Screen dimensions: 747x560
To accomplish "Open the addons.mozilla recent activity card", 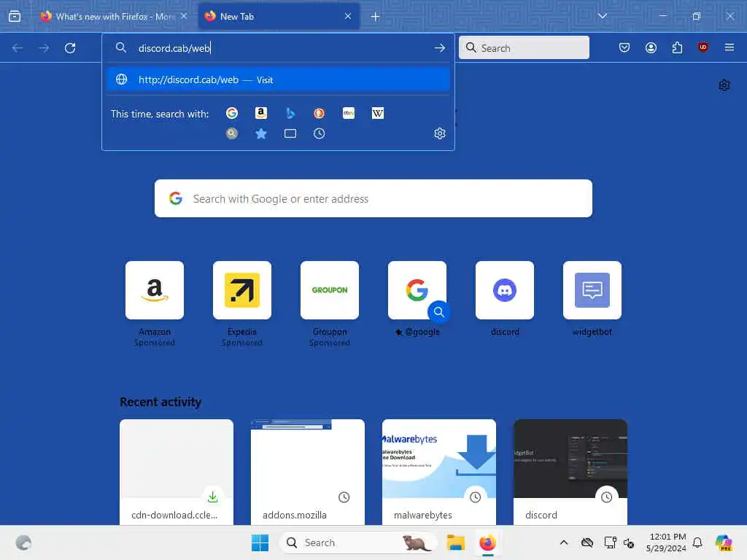I will click(308, 472).
